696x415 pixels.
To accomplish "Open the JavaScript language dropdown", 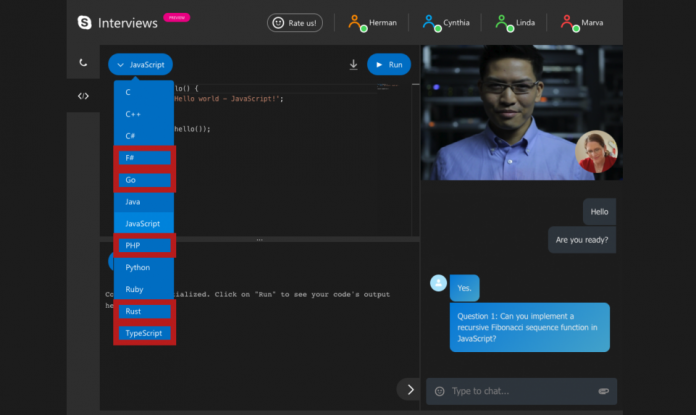I will tap(140, 65).
